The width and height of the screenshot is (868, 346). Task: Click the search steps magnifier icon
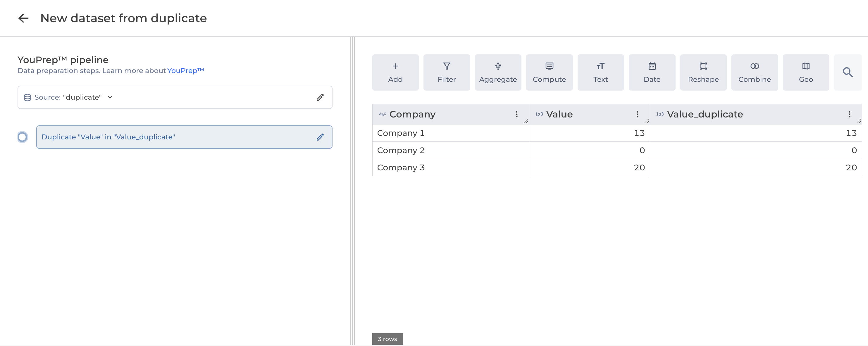click(x=848, y=72)
